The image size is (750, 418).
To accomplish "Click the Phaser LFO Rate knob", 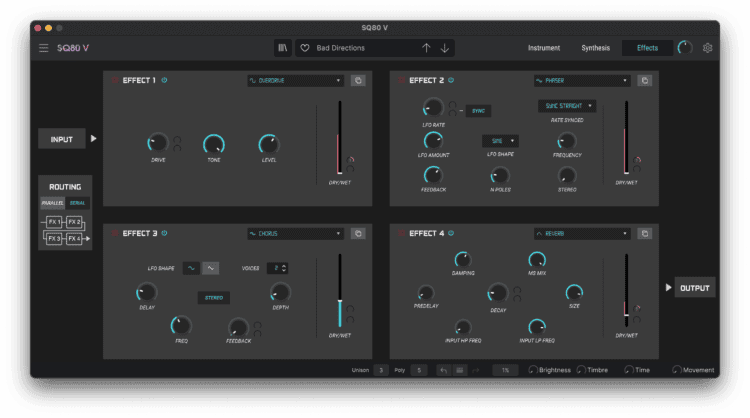I will 432,107.
